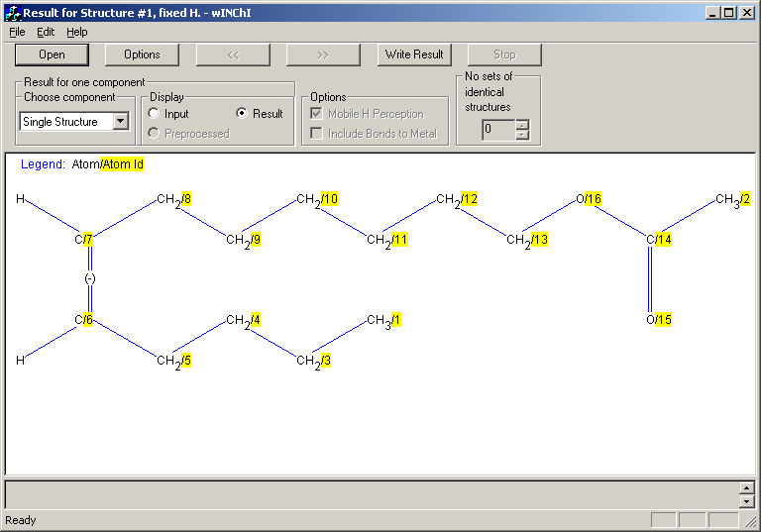This screenshot has width=761, height=532.
Task: Click atom C/7 in the structure
Action: [83, 240]
